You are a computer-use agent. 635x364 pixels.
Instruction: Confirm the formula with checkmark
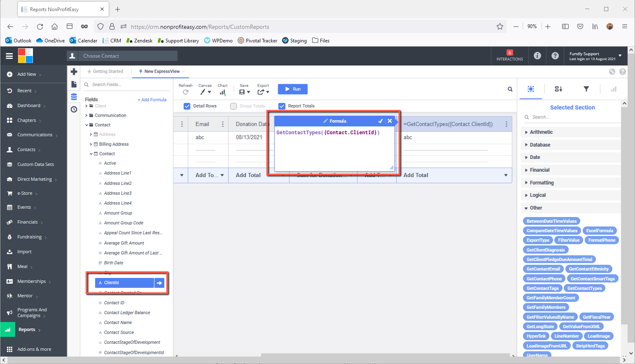pyautogui.click(x=381, y=121)
